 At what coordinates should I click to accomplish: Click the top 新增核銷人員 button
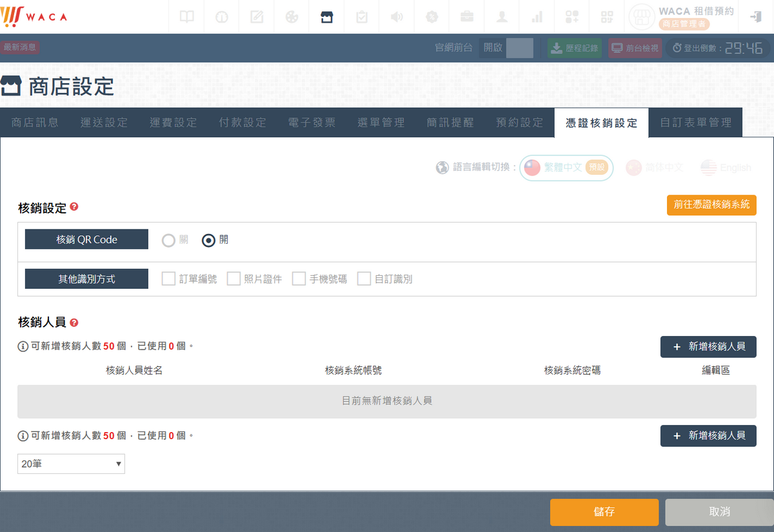coord(708,347)
